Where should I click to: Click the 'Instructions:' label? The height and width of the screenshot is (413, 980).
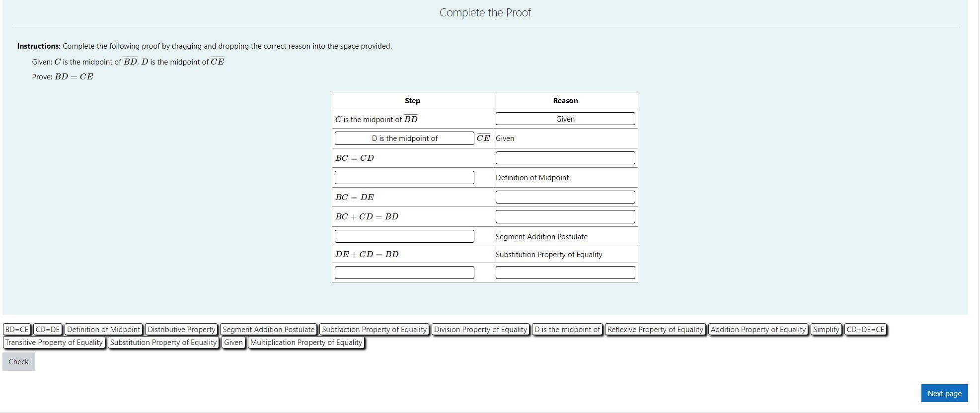pyautogui.click(x=39, y=46)
